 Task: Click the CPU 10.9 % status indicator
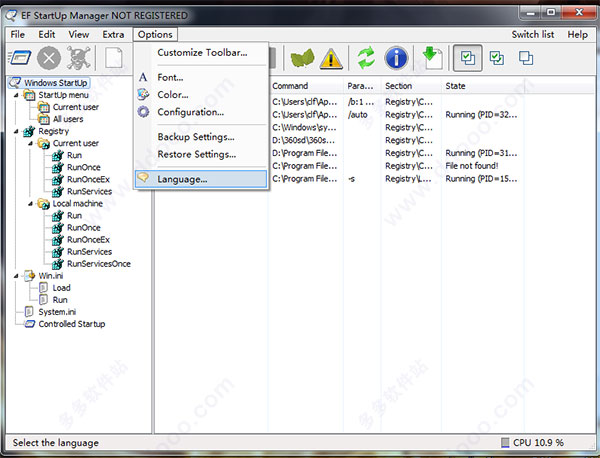click(x=533, y=443)
